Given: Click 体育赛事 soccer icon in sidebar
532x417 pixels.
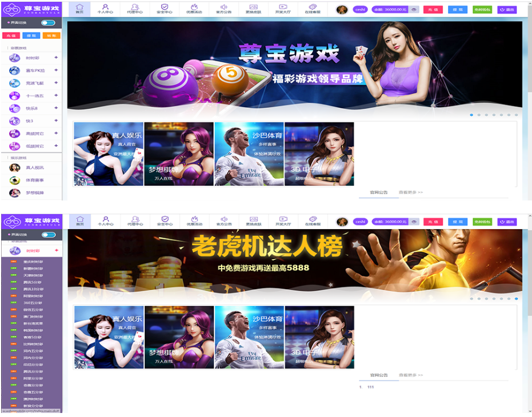Looking at the screenshot, I should tap(15, 180).
